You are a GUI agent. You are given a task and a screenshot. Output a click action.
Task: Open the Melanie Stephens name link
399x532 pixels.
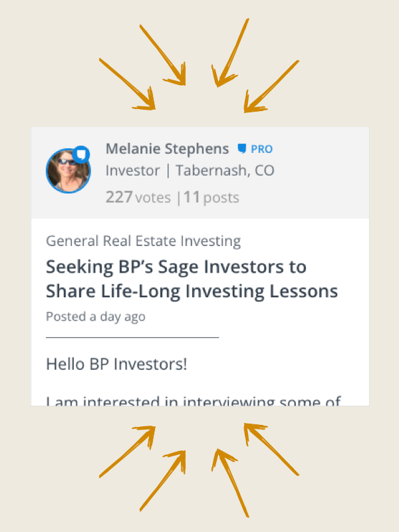tap(168, 149)
